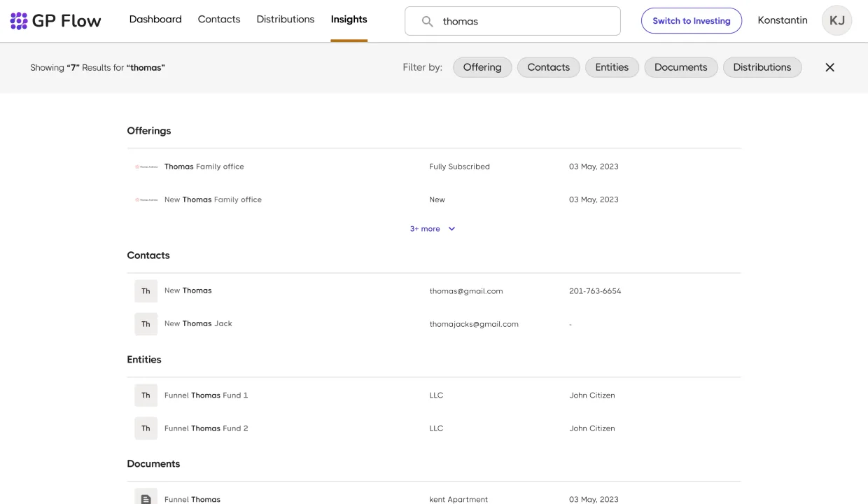Click the Showing 7 Results summary text
Image resolution: width=868 pixels, height=504 pixels.
point(97,68)
